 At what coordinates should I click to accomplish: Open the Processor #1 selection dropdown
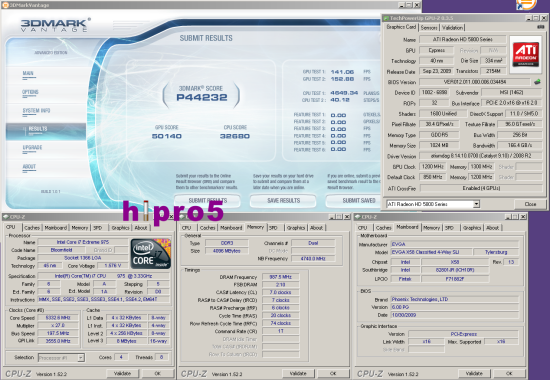[81, 358]
